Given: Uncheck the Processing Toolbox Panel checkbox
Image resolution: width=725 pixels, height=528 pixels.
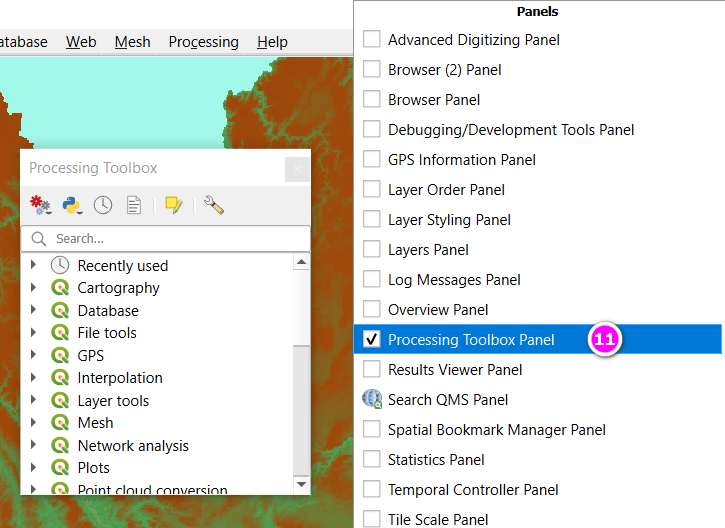Looking at the screenshot, I should (372, 339).
